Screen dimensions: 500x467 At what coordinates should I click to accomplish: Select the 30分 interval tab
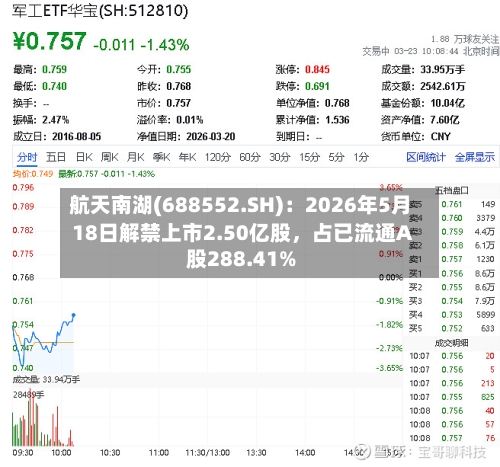click(x=280, y=157)
